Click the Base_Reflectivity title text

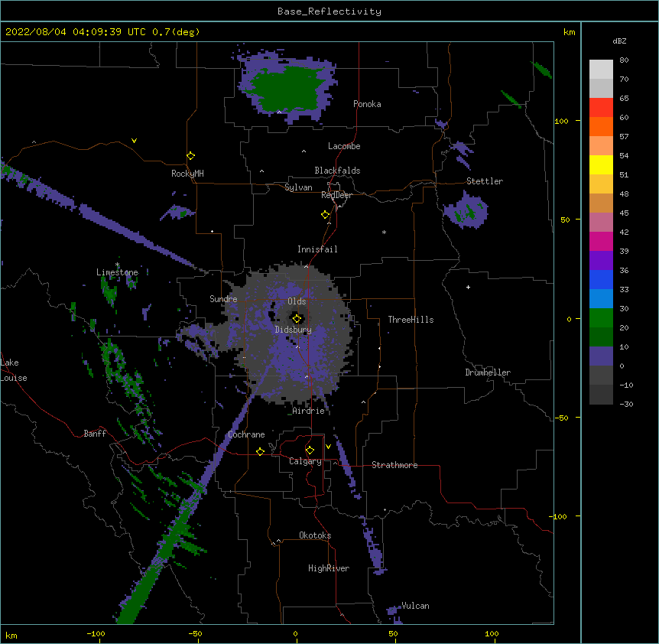click(329, 11)
